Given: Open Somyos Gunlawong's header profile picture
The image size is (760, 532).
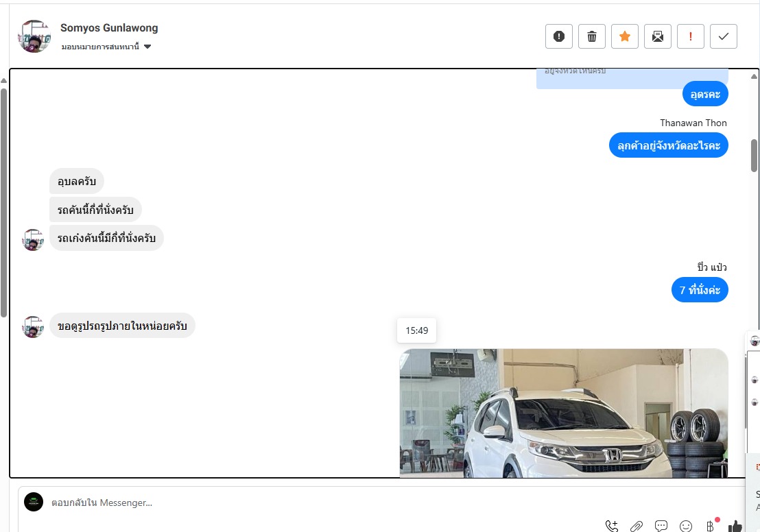Looking at the screenshot, I should click(x=34, y=36).
